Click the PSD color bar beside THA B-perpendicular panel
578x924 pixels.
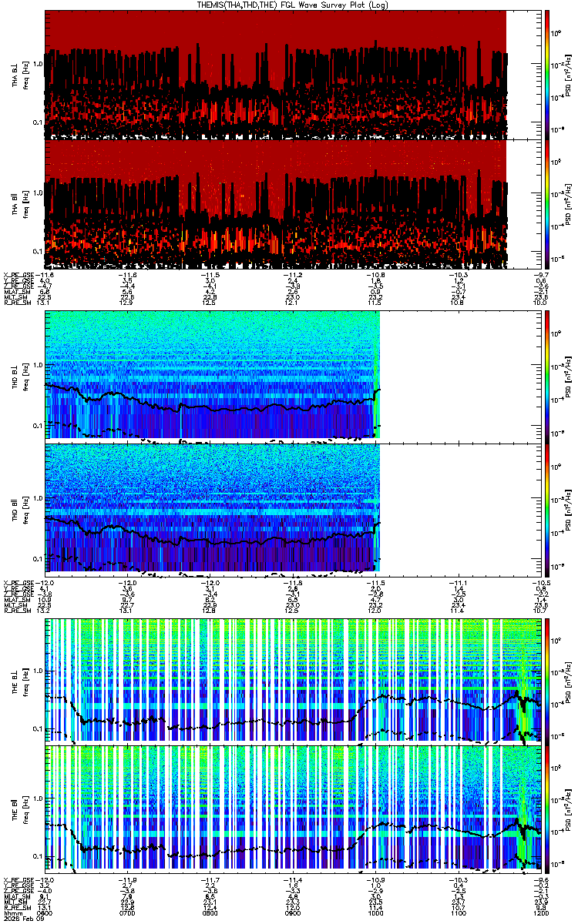(546, 74)
